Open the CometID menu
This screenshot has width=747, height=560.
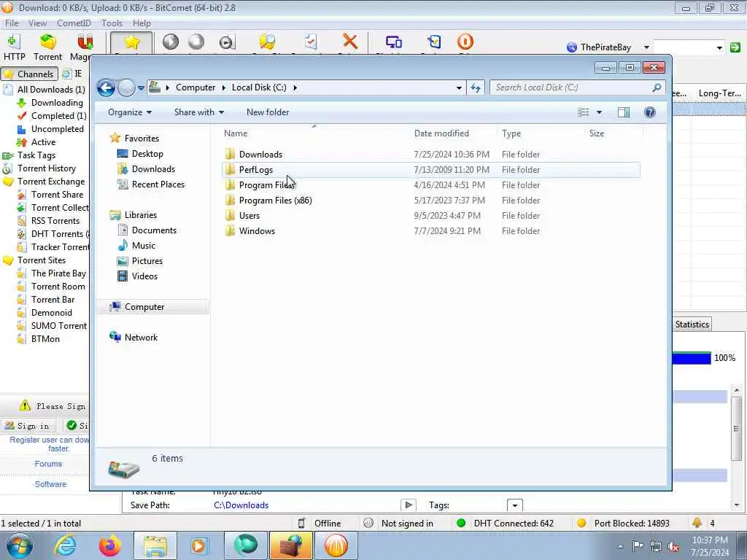[x=74, y=23]
